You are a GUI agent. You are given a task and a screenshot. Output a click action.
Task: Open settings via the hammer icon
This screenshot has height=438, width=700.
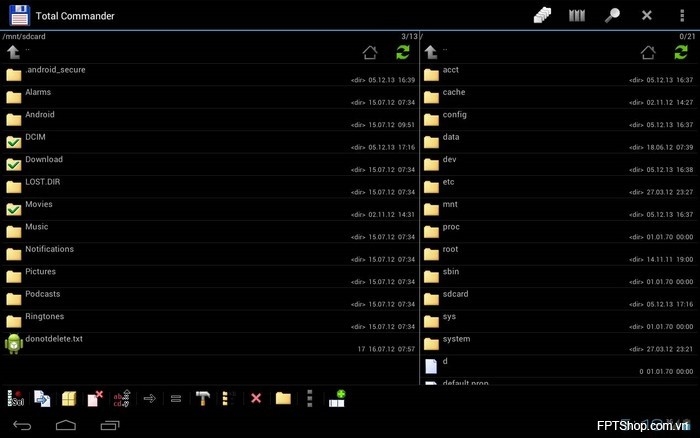(x=203, y=398)
